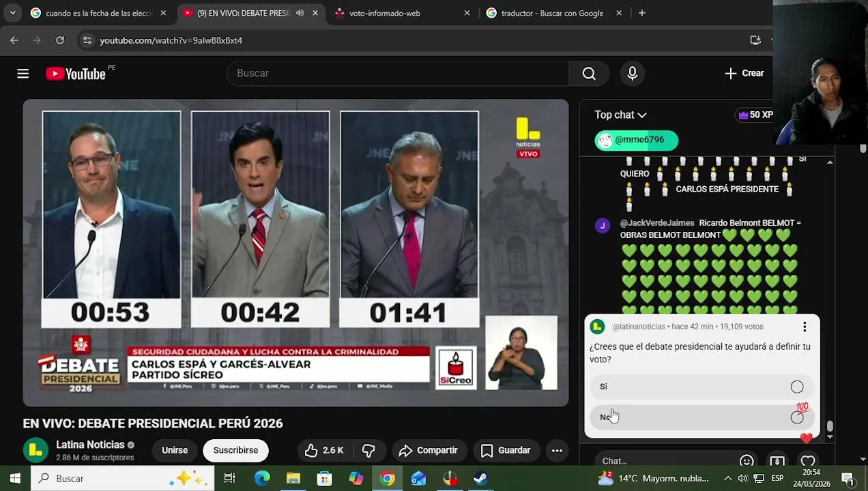Switch to the 'cuando es la fecha' tab
Screen dimensions: 868x491
point(99,13)
